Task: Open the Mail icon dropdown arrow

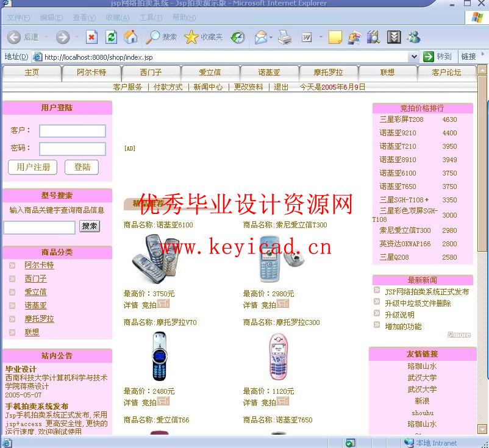Action: click(271, 38)
